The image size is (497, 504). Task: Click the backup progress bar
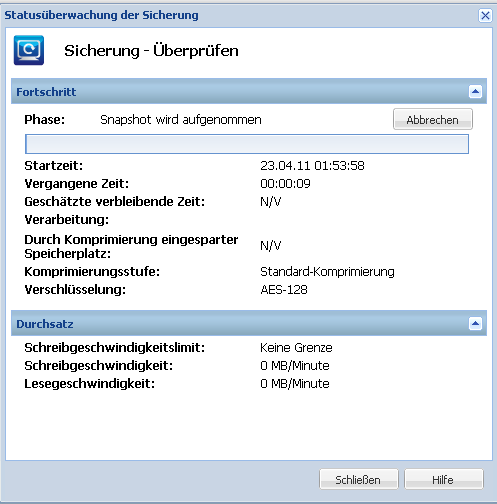pyautogui.click(x=247, y=144)
